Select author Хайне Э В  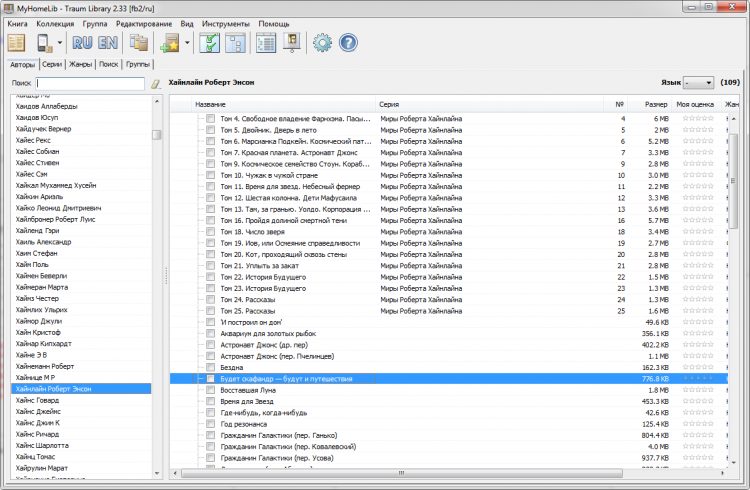[x=31, y=355]
